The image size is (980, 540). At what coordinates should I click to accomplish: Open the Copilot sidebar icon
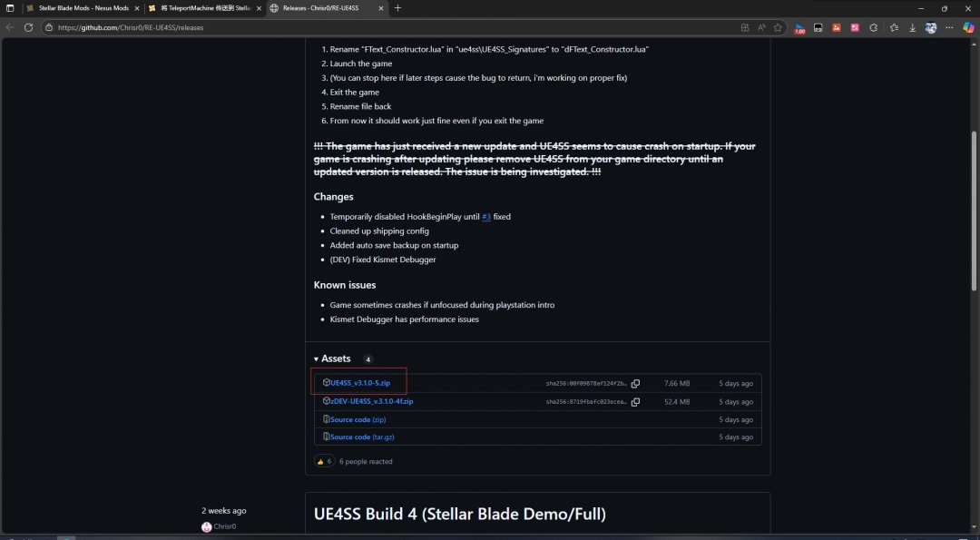968,27
